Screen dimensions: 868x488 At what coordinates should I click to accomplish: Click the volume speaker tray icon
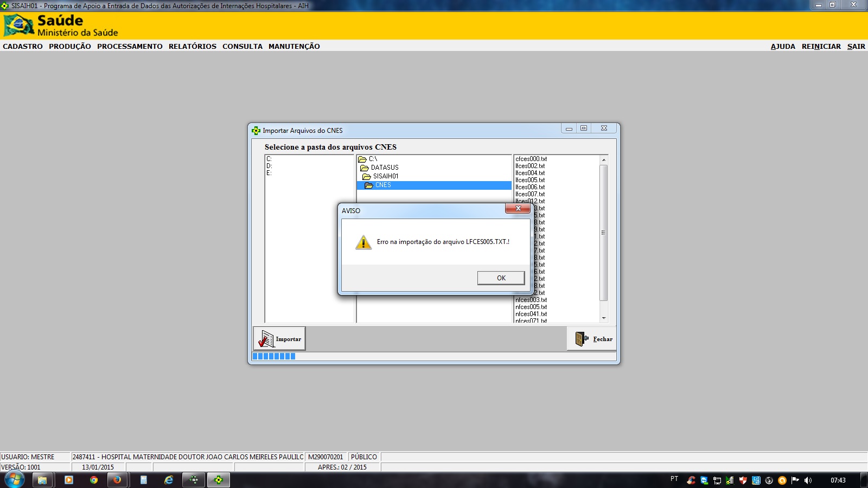[808, 480]
